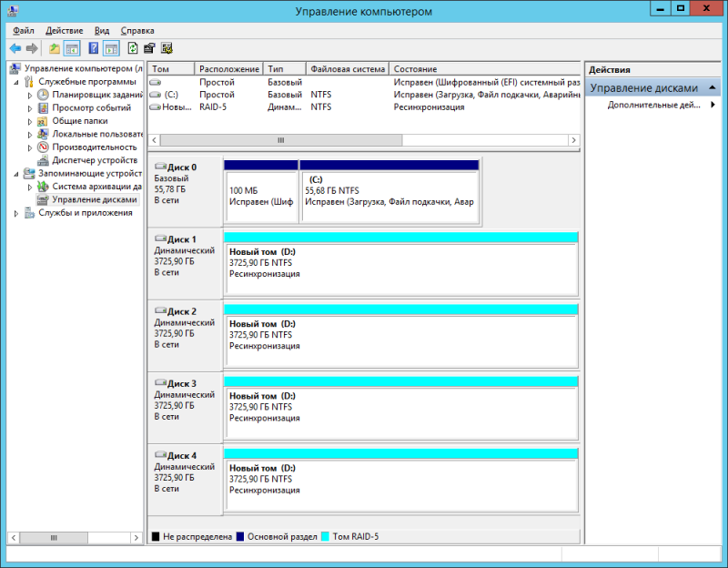Expand the Общие папки node
The width and height of the screenshot is (728, 568).
[30, 121]
